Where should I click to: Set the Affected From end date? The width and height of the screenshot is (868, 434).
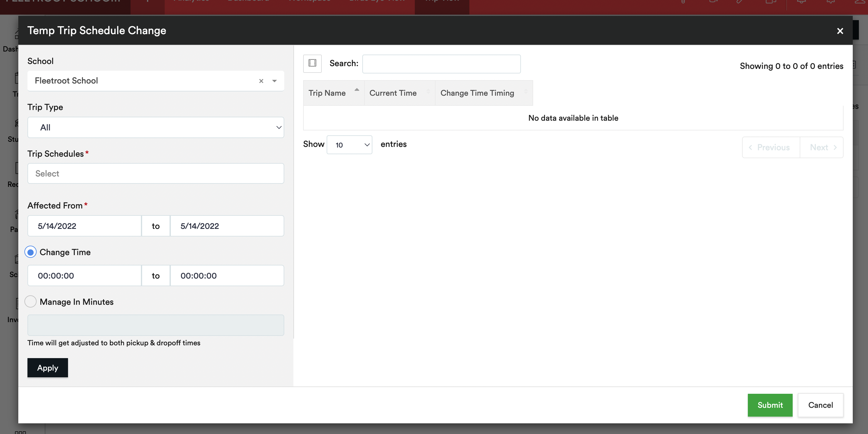coord(227,226)
